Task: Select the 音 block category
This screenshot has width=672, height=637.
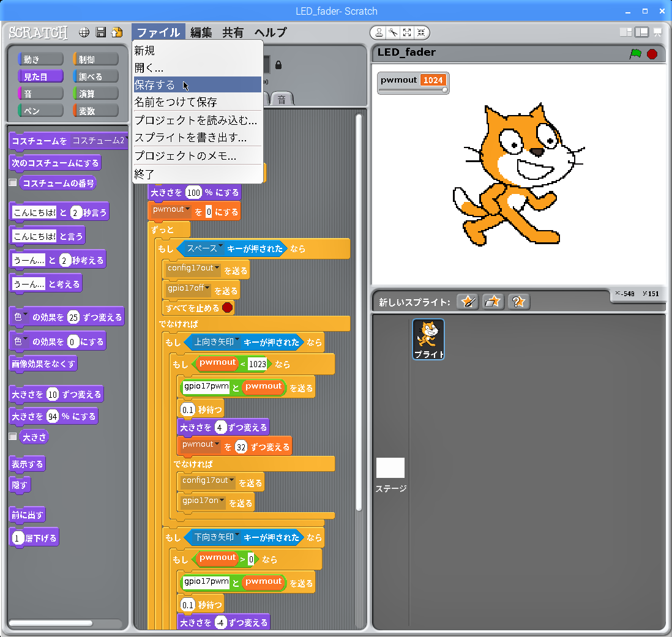Action: pyautogui.click(x=40, y=94)
